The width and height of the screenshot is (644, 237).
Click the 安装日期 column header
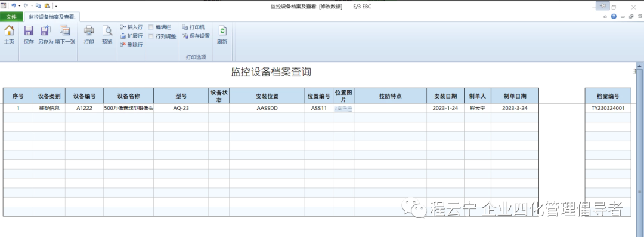(x=445, y=96)
